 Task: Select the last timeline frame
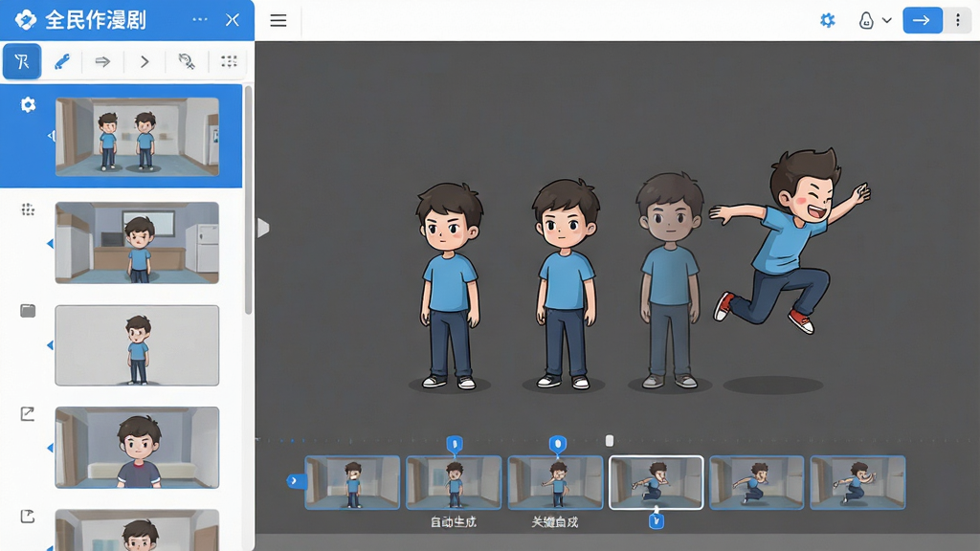pyautogui.click(x=858, y=482)
